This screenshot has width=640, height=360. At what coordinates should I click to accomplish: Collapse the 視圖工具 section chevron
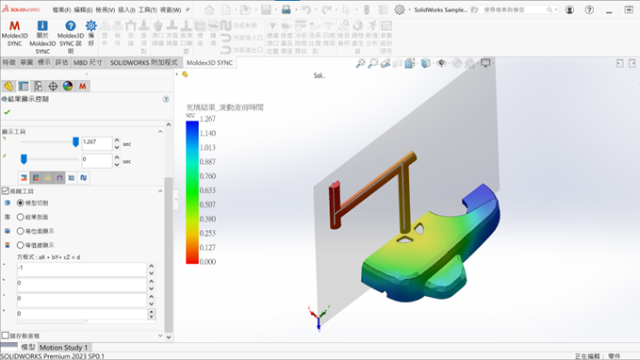[160, 191]
